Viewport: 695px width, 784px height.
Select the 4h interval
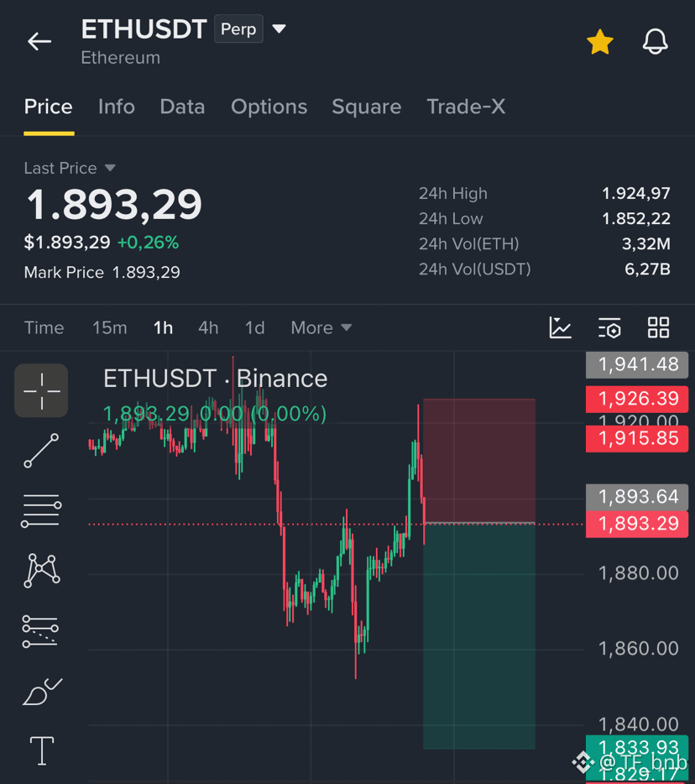[208, 328]
